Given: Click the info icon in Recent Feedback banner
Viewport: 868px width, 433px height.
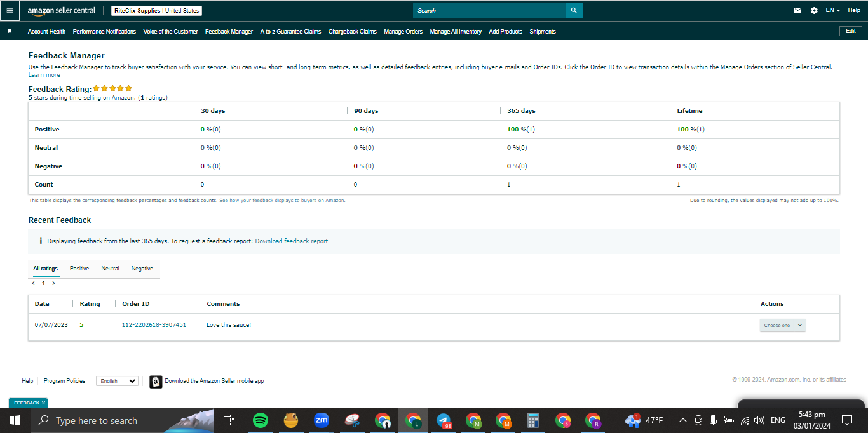Looking at the screenshot, I should 41,241.
